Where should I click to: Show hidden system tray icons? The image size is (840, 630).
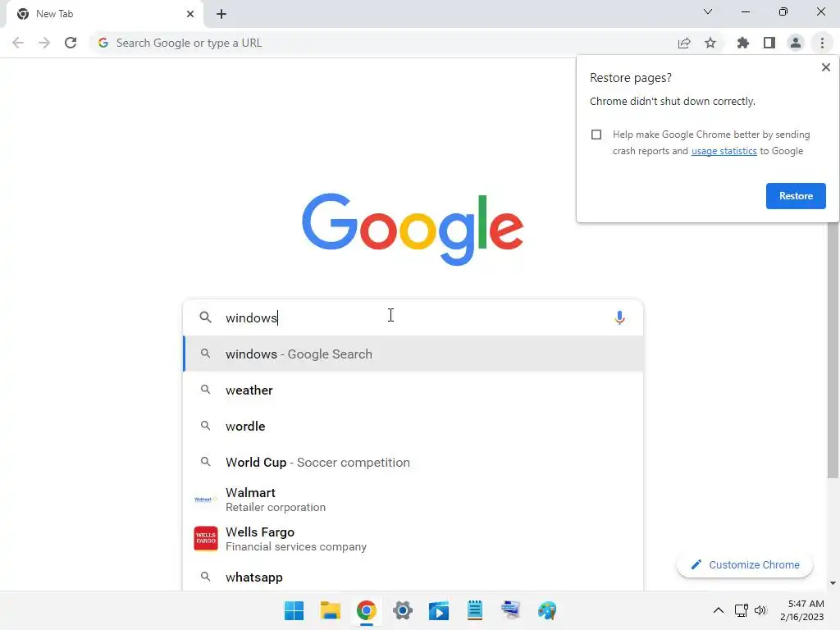click(719, 610)
